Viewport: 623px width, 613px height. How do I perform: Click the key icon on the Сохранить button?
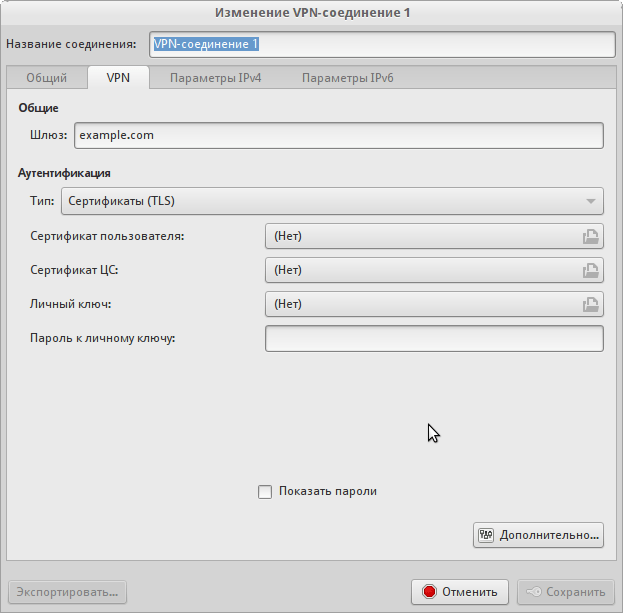(x=534, y=591)
